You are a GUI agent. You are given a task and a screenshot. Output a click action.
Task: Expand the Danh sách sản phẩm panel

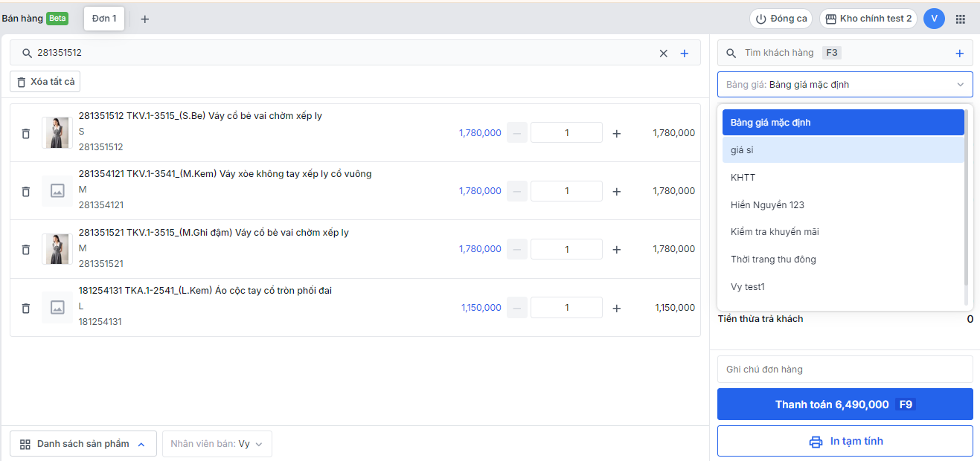pyautogui.click(x=83, y=444)
